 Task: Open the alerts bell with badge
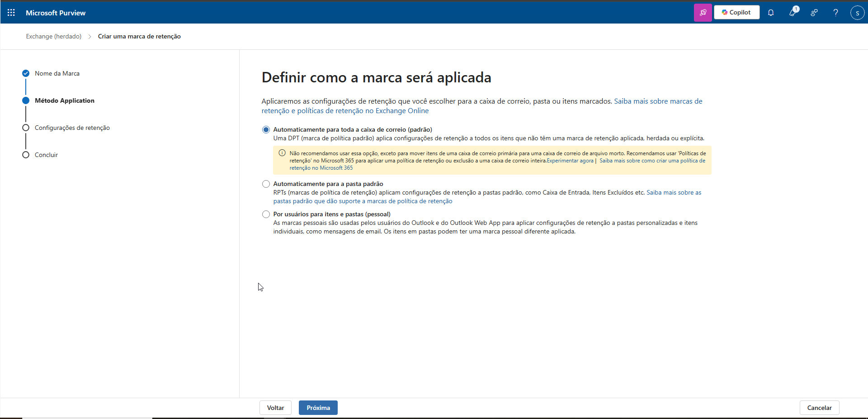point(793,13)
